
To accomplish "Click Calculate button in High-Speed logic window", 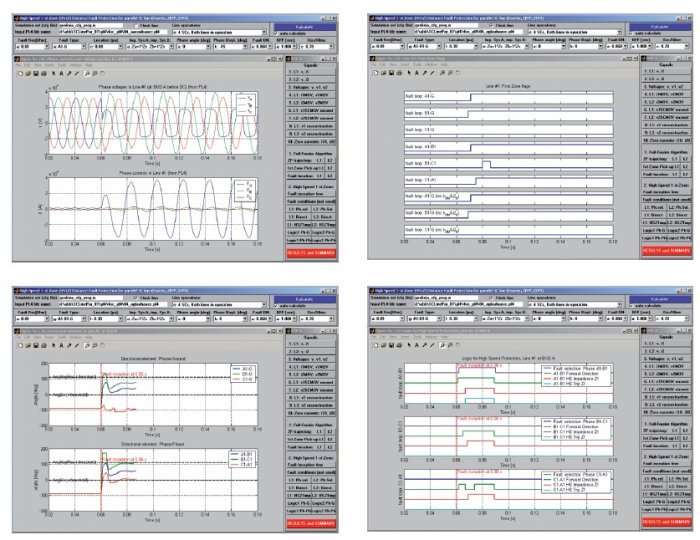I will [x=660, y=299].
